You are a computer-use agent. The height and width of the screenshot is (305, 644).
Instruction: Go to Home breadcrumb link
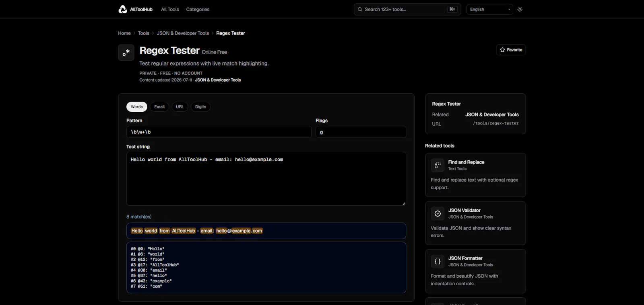coord(124,33)
